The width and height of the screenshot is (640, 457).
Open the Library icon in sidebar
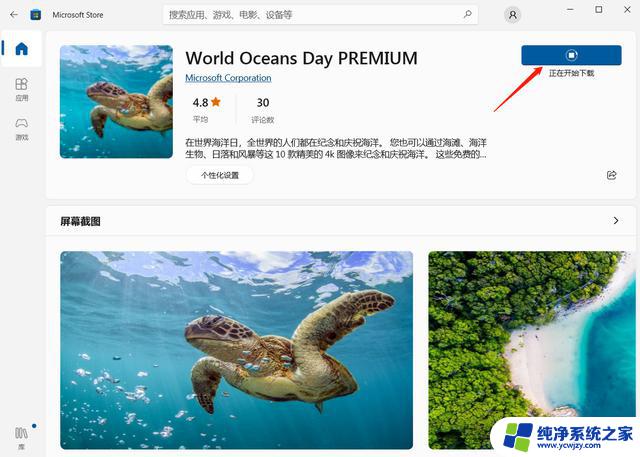[x=22, y=437]
